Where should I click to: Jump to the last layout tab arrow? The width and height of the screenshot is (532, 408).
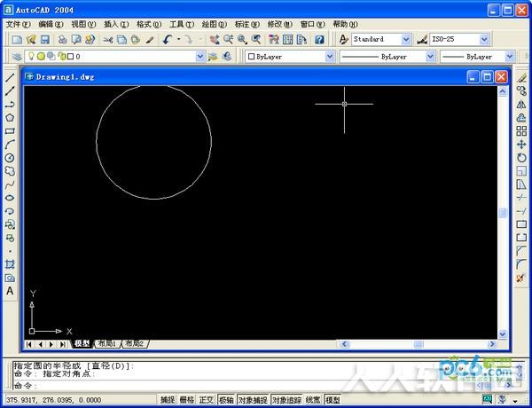[x=62, y=344]
